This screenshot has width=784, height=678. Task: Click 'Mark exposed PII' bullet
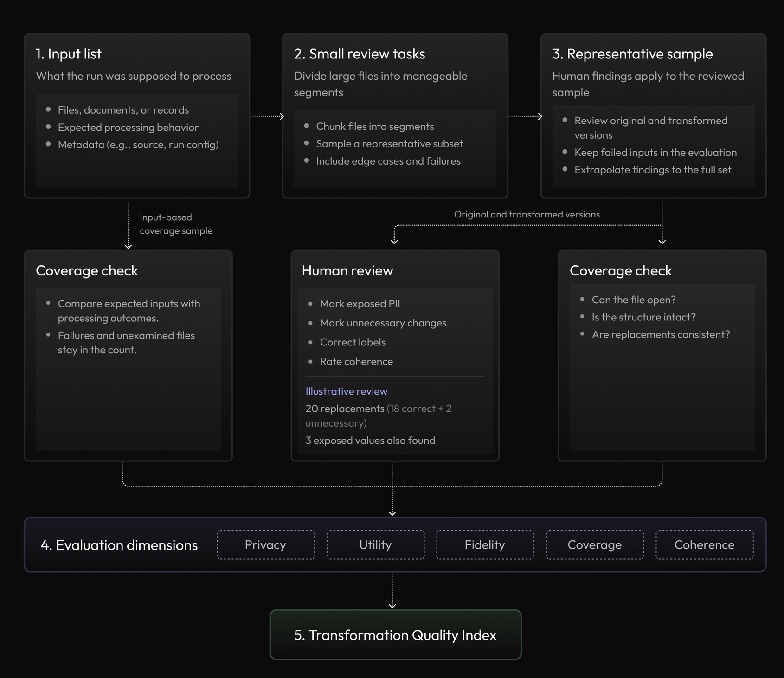360,304
